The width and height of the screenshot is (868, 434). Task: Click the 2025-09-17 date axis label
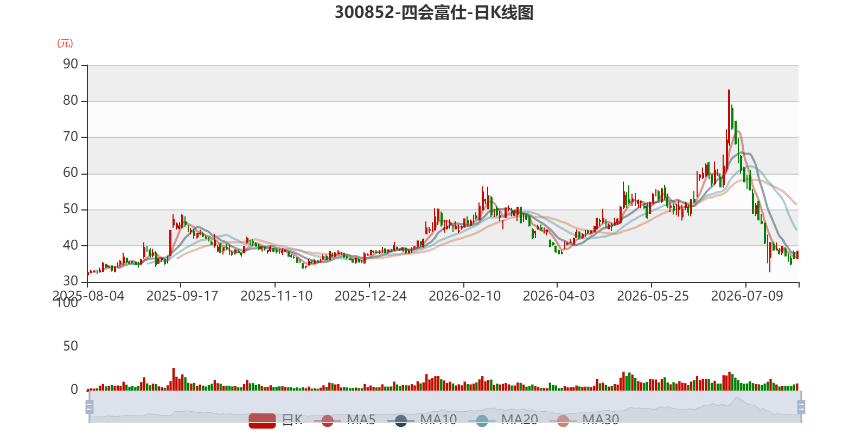(182, 296)
